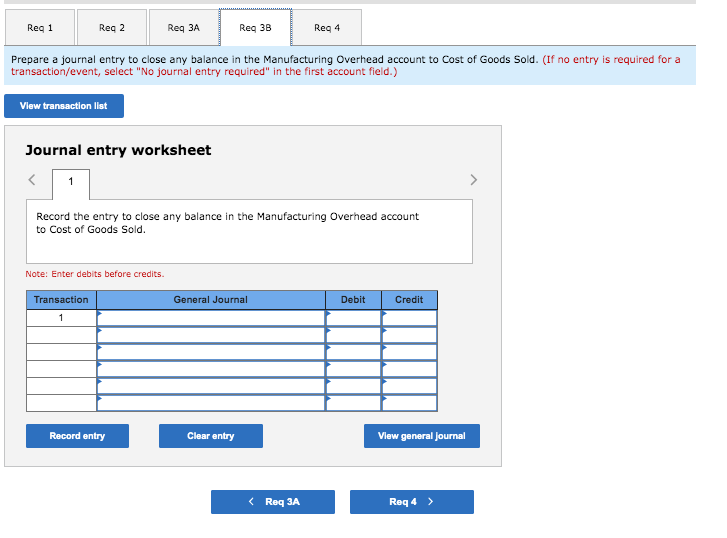Click the third row Credit field

pos(409,352)
